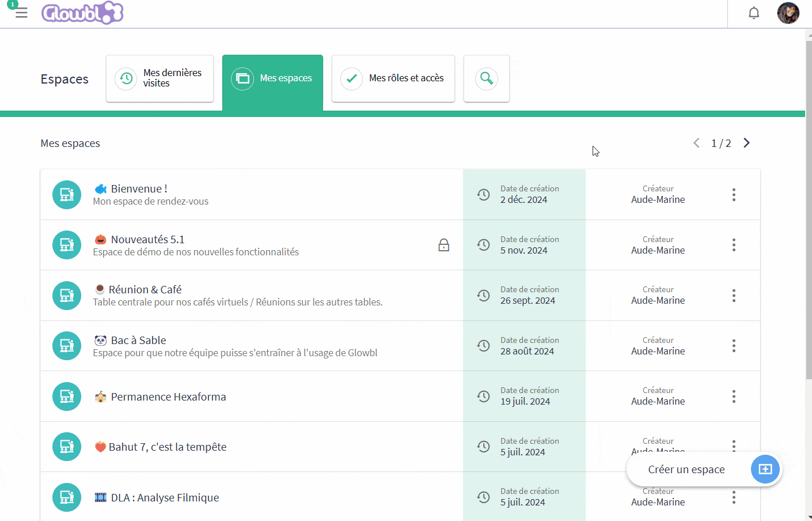Open the notifications bell
The width and height of the screenshot is (812, 521).
pyautogui.click(x=754, y=13)
